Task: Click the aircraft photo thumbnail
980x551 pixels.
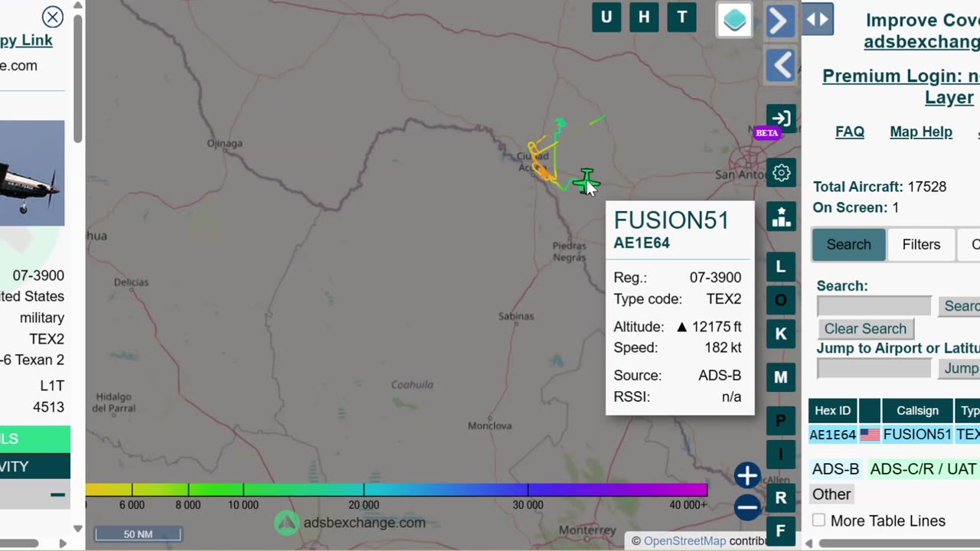Action: pyautogui.click(x=32, y=173)
